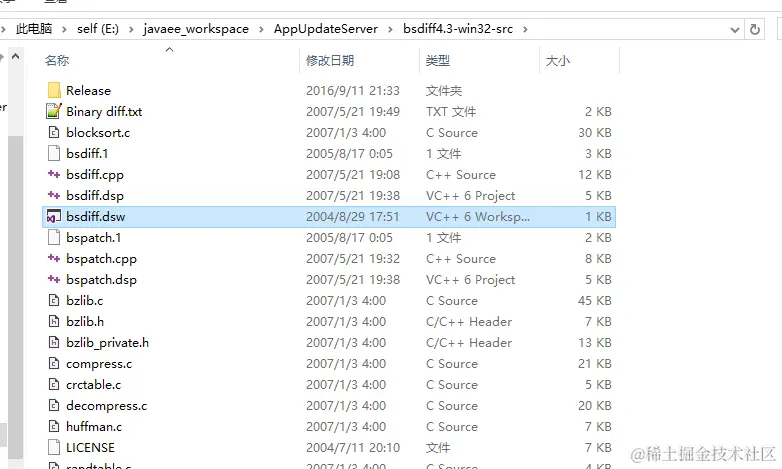
Task: Click the bspatch.cpp file icon
Action: point(54,258)
